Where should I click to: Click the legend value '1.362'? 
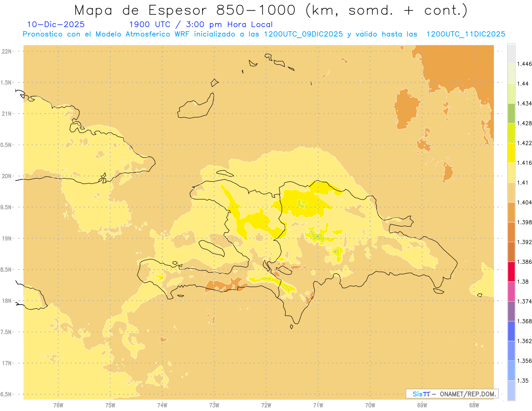(524, 341)
